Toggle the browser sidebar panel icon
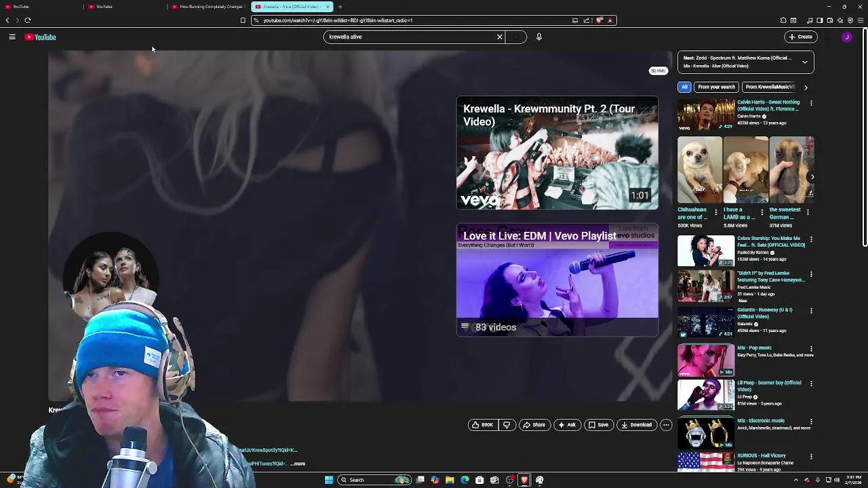868x488 pixels. point(819,20)
